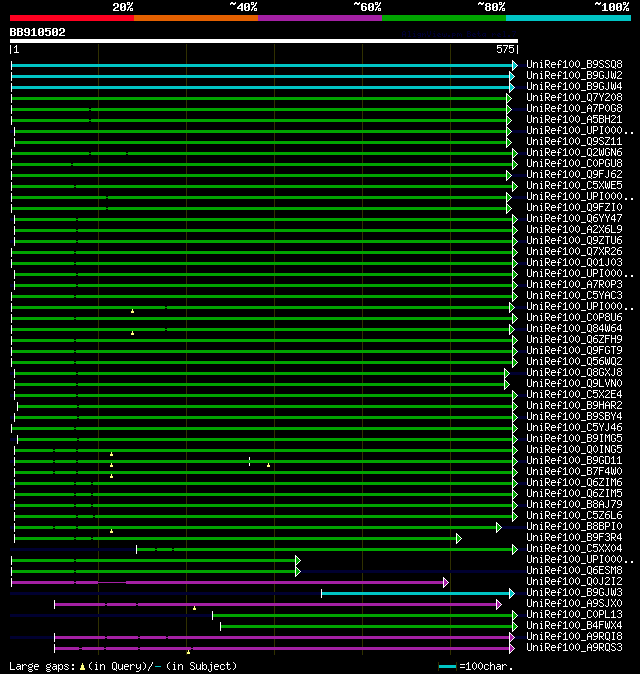640x674 pixels.
Task: Click the UniRef100_Q2WGN6 label
Action: tap(574, 153)
